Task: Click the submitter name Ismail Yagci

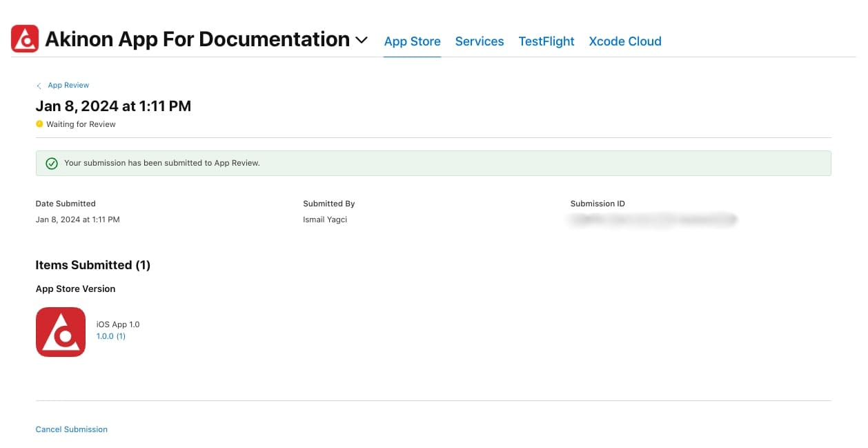Action: (x=325, y=220)
